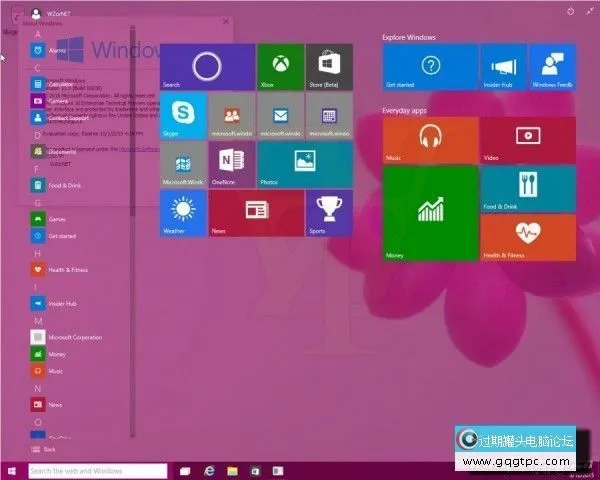
Task: Open the OneNote tile
Action: 232,164
